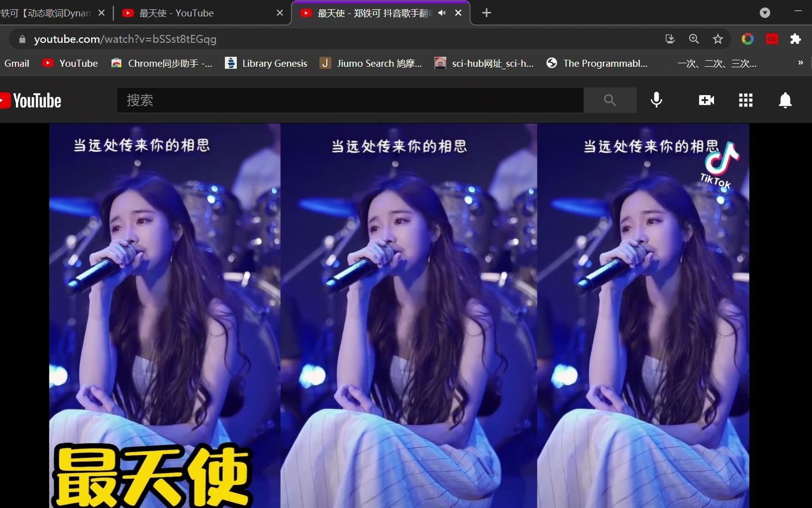Open the notifications bell
This screenshot has height=508, width=812.
pyautogui.click(x=785, y=100)
